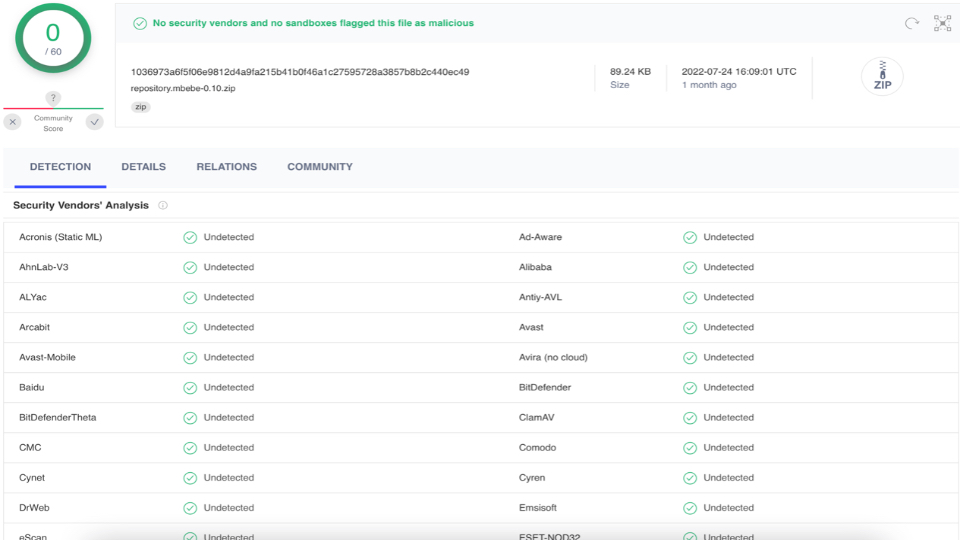This screenshot has width=960, height=540.
Task: Open the RELATIONS tab
Action: click(x=227, y=167)
